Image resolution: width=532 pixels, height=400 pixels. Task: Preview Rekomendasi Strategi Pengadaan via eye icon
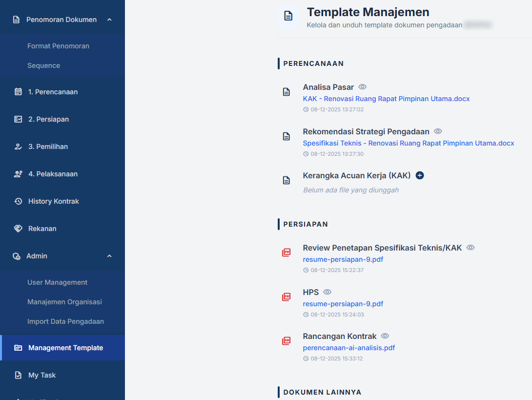coord(438,131)
